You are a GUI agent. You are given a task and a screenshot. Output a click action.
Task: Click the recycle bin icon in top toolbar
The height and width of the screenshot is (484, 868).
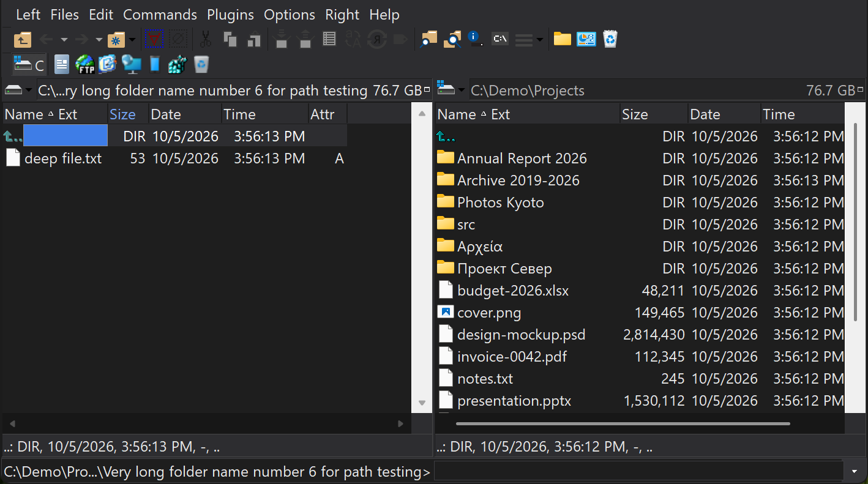point(610,40)
